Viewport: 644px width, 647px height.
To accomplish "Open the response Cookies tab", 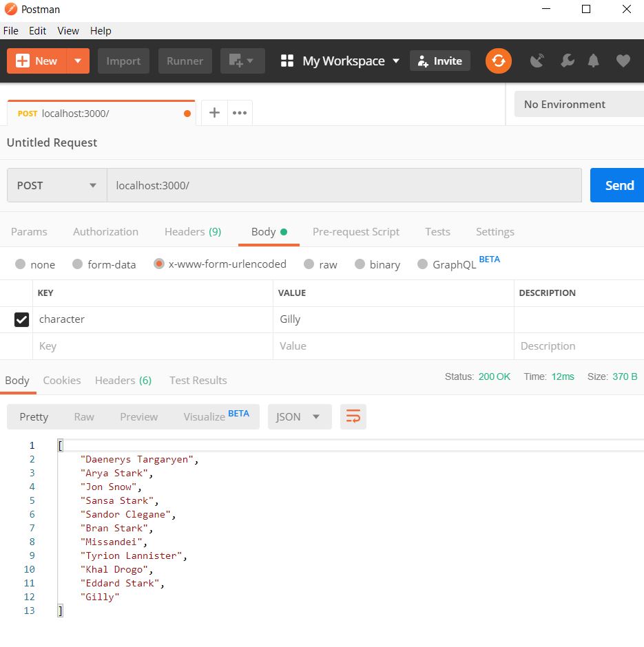I will pyautogui.click(x=62, y=380).
